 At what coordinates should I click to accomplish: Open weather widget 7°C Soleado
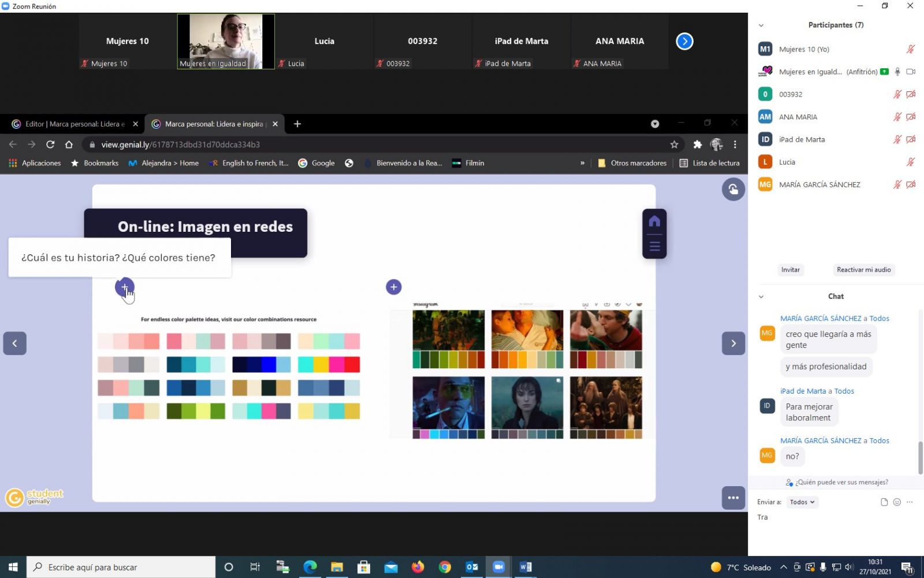coord(740,567)
